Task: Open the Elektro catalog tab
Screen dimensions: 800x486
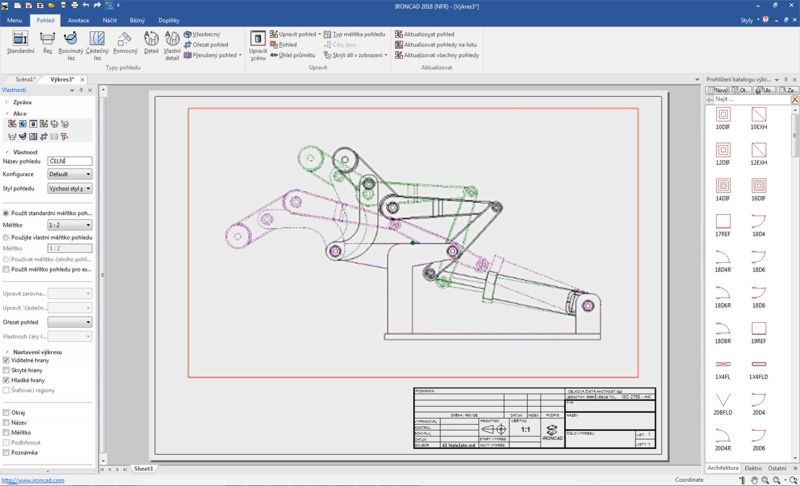Action: pyautogui.click(x=753, y=468)
